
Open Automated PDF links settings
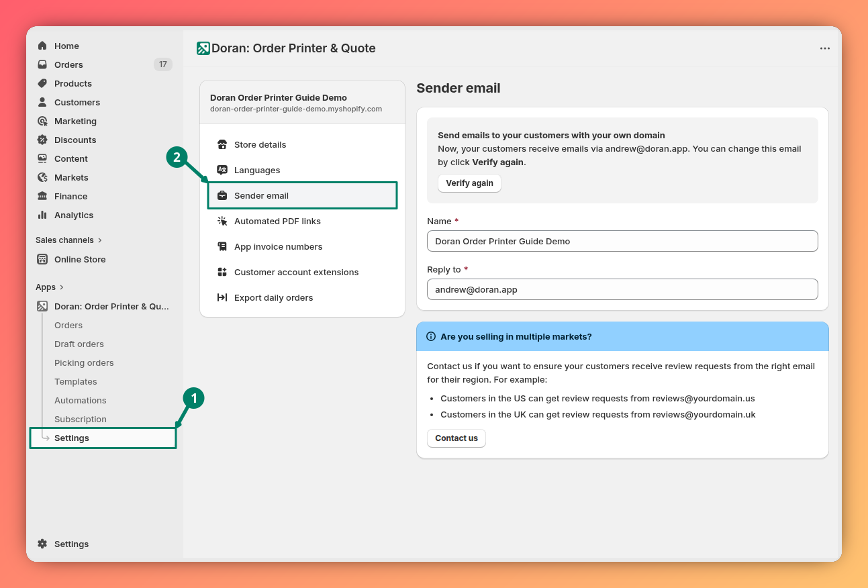point(302,221)
